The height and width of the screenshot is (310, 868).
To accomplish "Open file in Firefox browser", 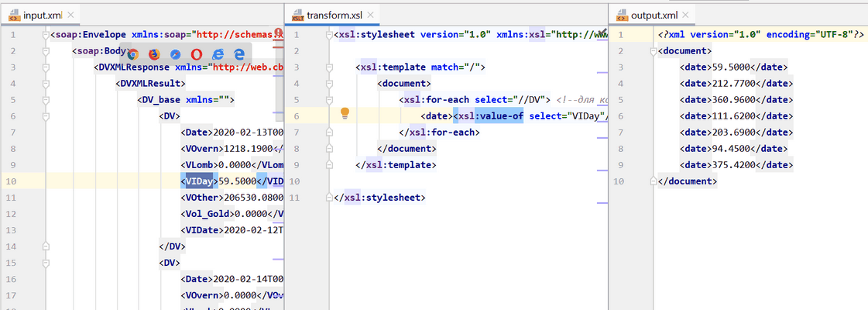I will pos(153,53).
